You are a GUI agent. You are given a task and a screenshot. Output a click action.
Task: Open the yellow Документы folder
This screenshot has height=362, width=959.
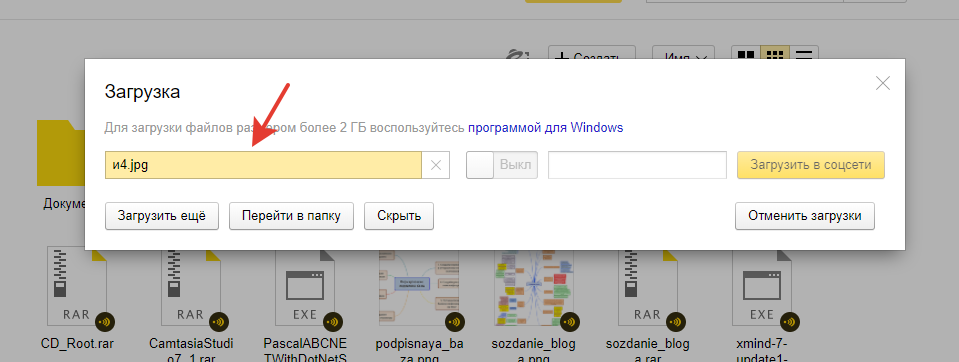[x=61, y=153]
